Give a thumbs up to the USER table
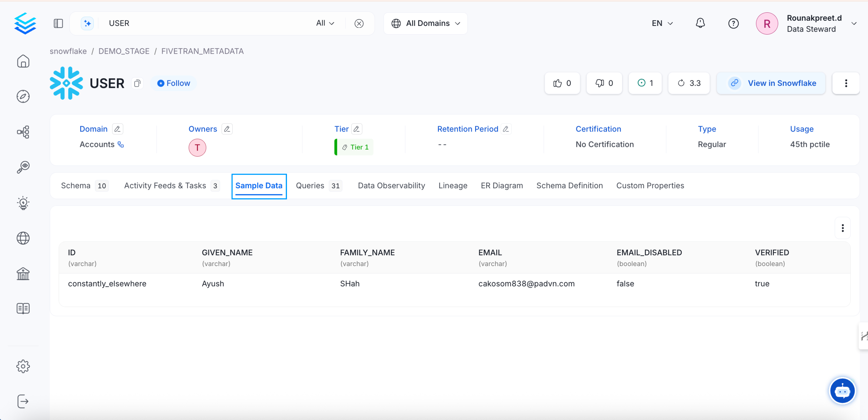The image size is (868, 420). pyautogui.click(x=562, y=83)
